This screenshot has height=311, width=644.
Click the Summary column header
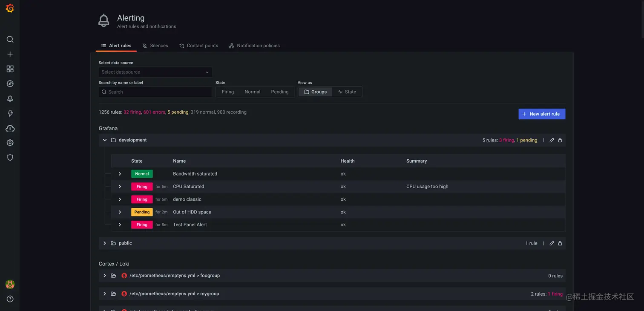point(417,161)
